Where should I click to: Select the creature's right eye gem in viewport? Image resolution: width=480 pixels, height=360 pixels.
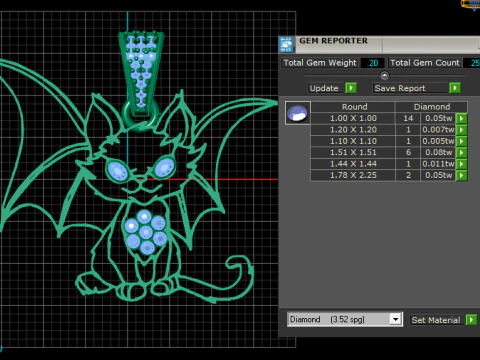pos(164,167)
